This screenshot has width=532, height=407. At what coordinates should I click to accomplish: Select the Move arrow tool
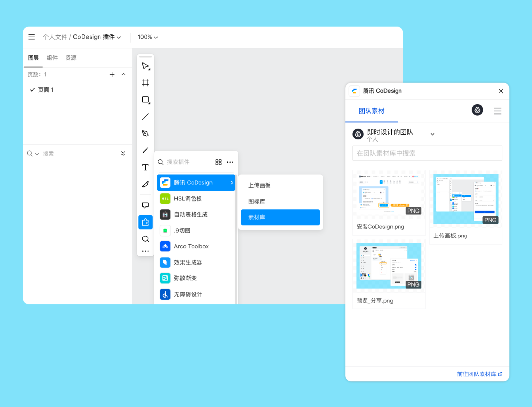pos(145,66)
